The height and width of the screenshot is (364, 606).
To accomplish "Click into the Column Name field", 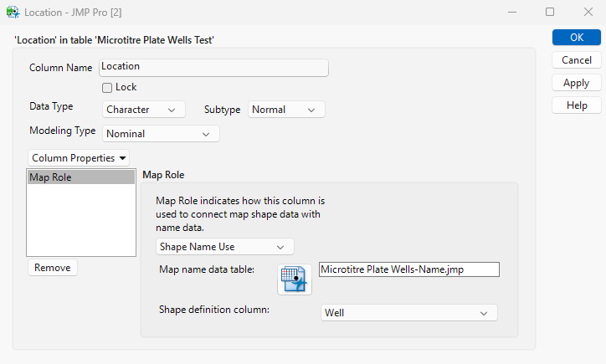I will 213,68.
